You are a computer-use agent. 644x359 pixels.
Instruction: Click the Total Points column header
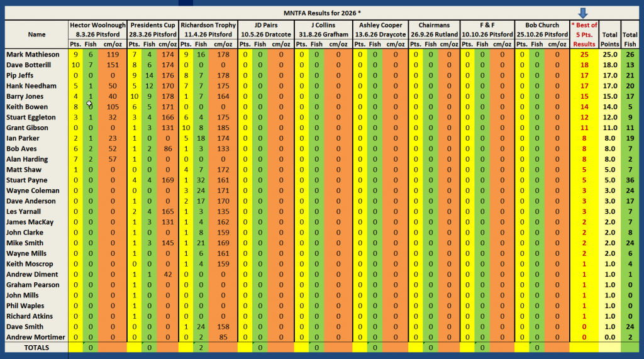[609, 35]
